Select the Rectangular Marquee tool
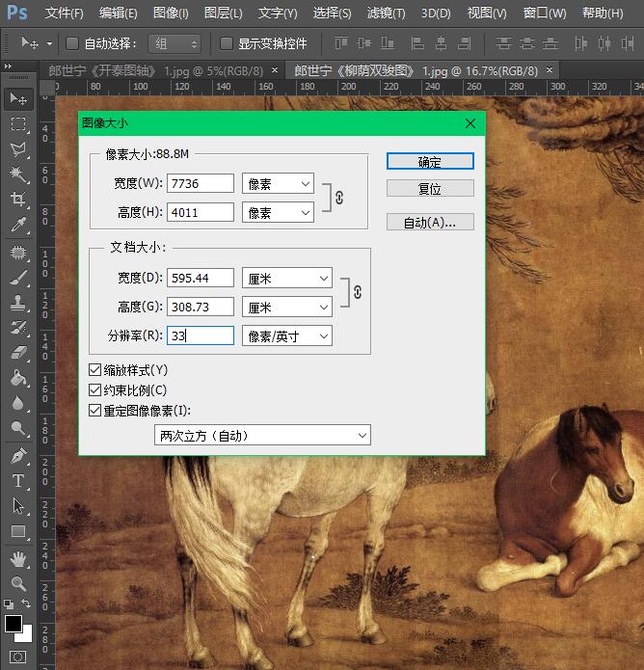 [18, 124]
